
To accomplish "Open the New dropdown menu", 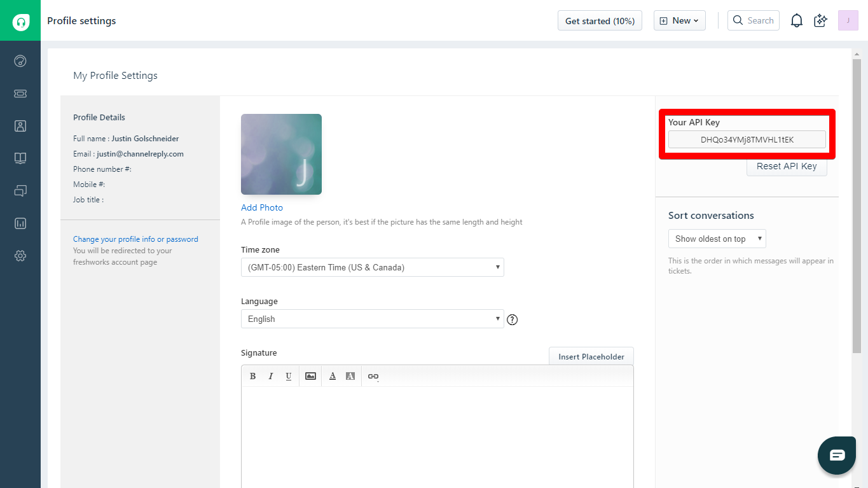I will [x=680, y=20].
